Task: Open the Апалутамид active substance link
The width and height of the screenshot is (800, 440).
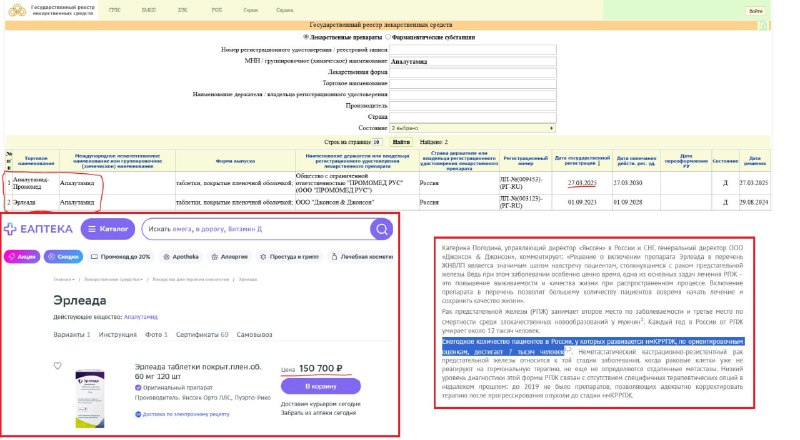Action: point(141,317)
